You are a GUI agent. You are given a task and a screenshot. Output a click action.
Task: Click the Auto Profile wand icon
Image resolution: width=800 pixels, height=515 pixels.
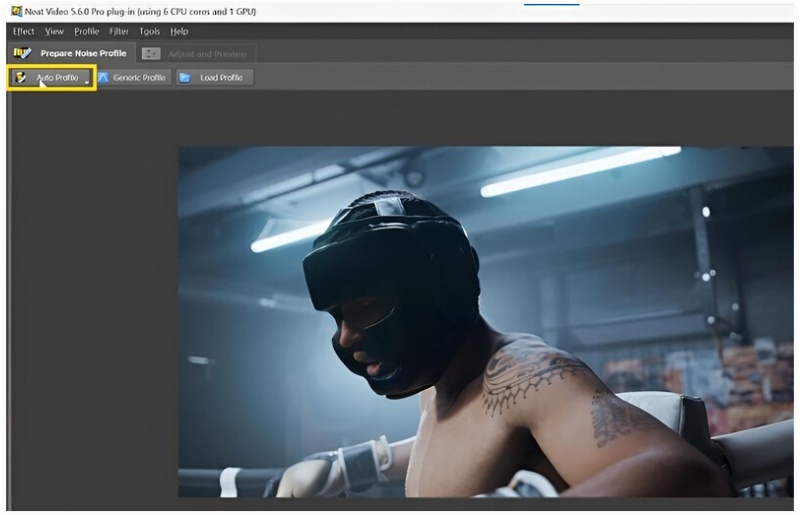pos(21,77)
